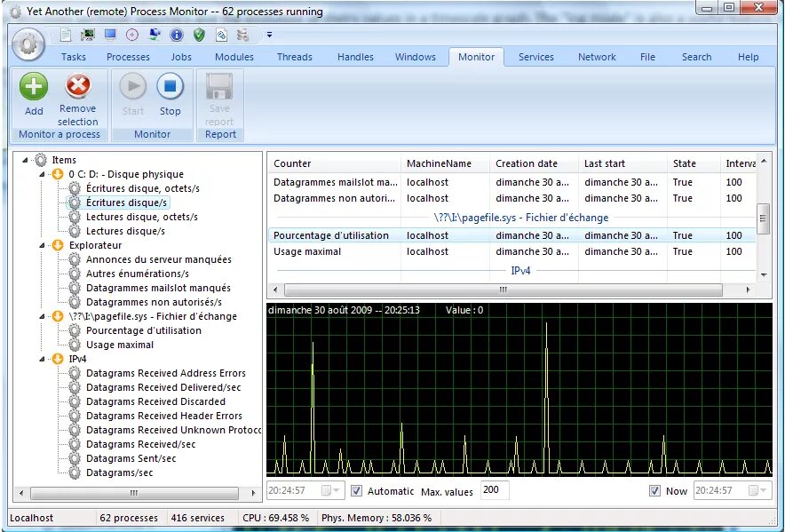Click the counter list horizontal scrollbar thumb
This screenshot has height=532, width=785.
tap(504, 290)
